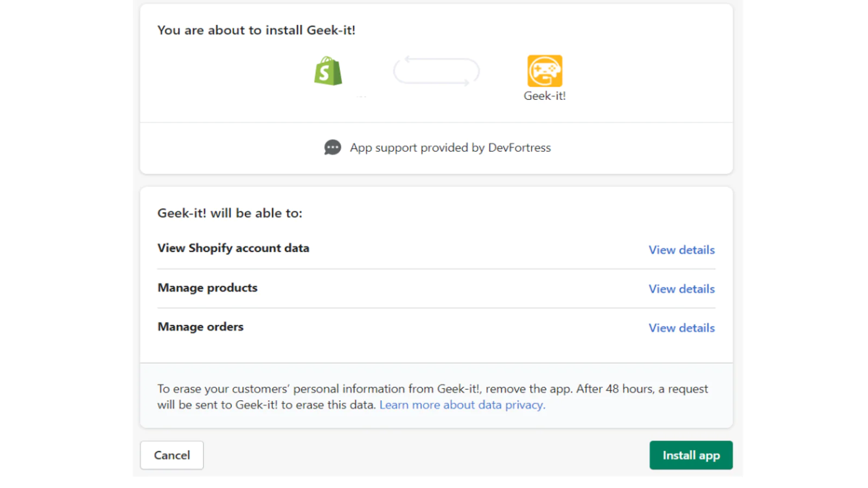Click the sync arrows connection icon
This screenshot has height=488, width=868.
point(436,71)
